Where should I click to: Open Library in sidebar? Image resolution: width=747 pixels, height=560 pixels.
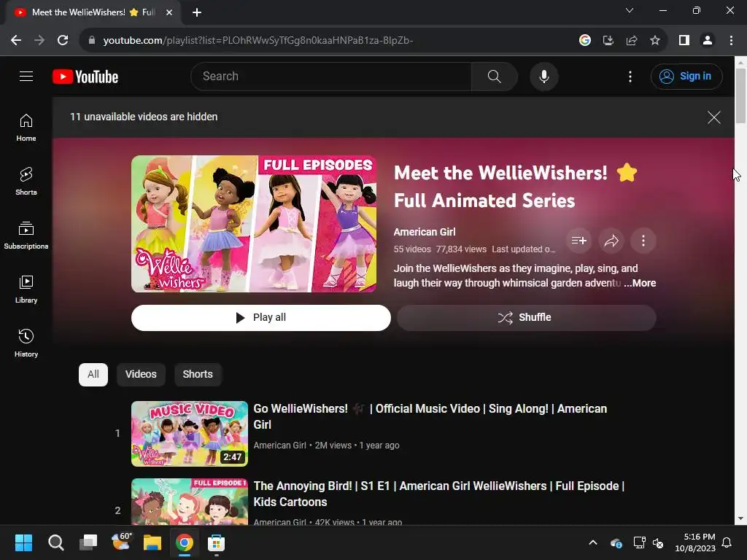(x=26, y=289)
